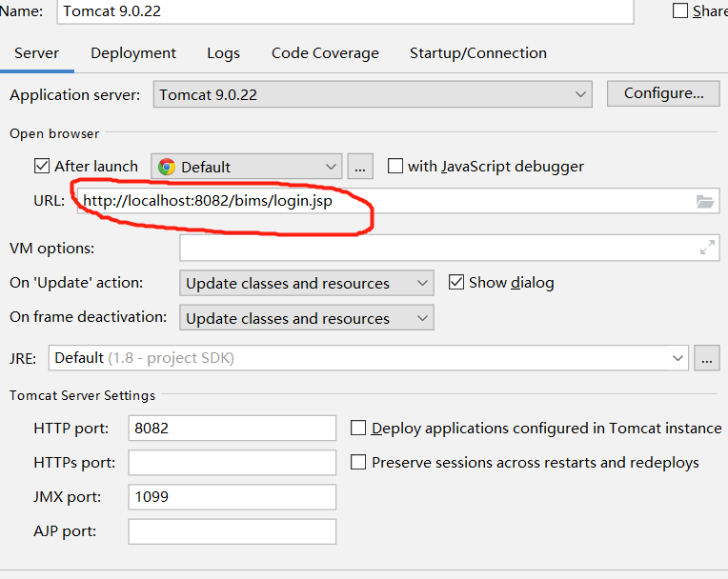This screenshot has height=579, width=728.
Task: Check Preserve sessions across restarts and redeploys
Action: pyautogui.click(x=358, y=462)
